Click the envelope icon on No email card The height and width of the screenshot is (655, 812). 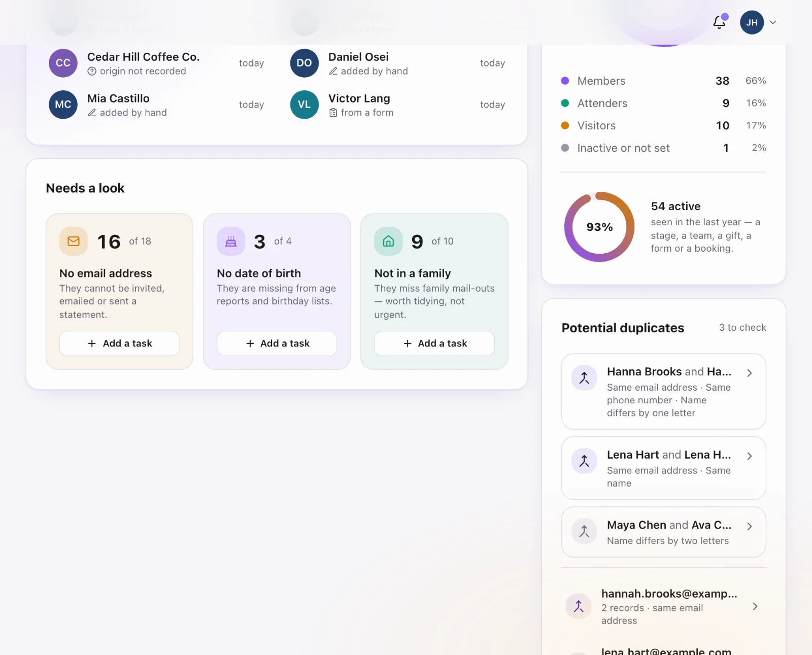pos(74,241)
